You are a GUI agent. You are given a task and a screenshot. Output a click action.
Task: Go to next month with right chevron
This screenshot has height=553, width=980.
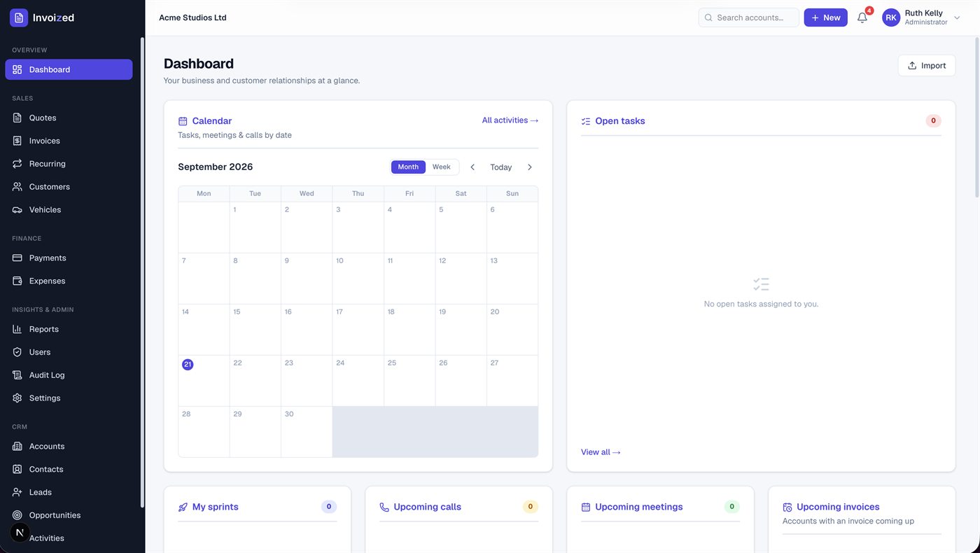coord(529,167)
